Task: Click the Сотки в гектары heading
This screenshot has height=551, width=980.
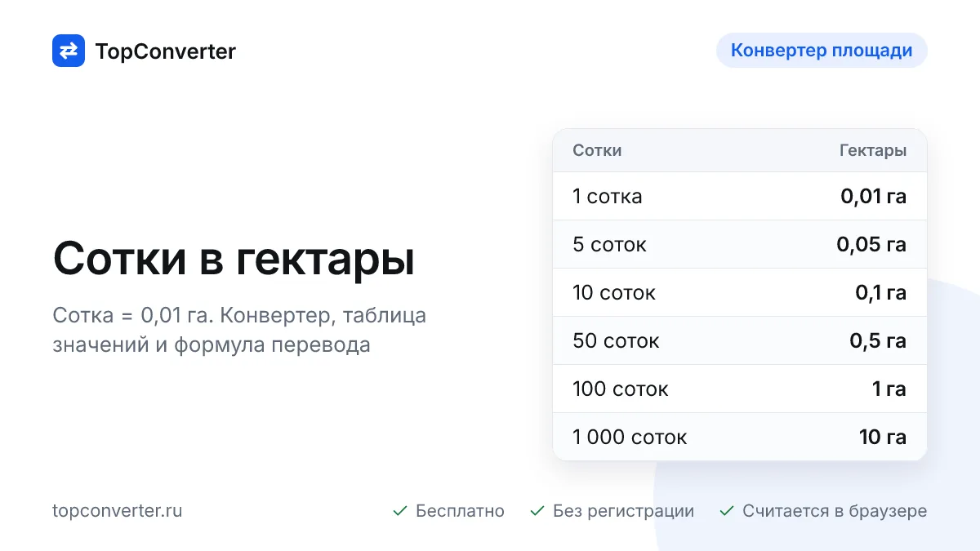Action: coord(234,260)
